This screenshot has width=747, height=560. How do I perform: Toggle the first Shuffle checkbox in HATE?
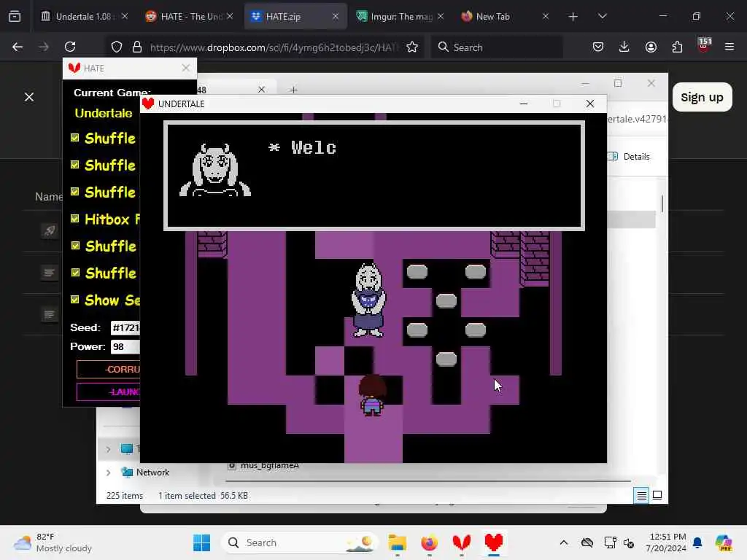(x=75, y=138)
